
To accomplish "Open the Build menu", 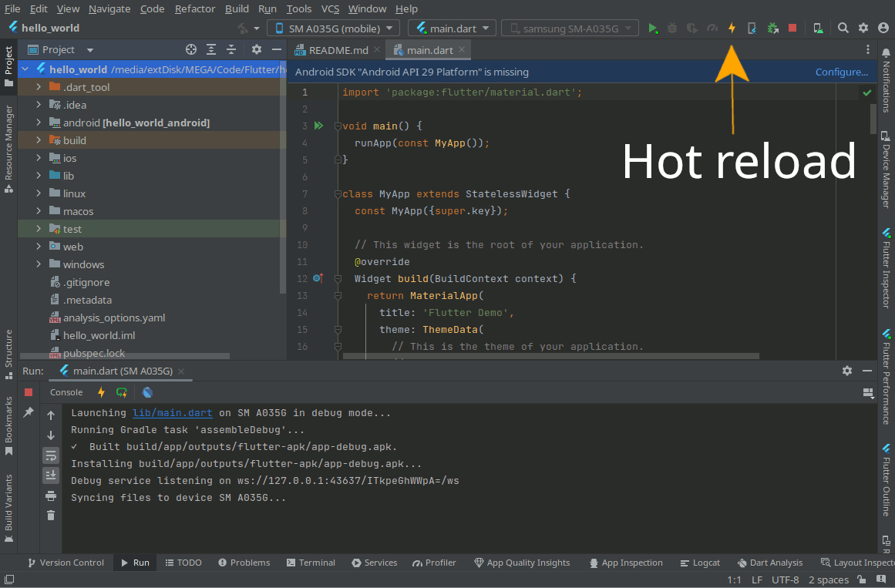I will 237,8.
